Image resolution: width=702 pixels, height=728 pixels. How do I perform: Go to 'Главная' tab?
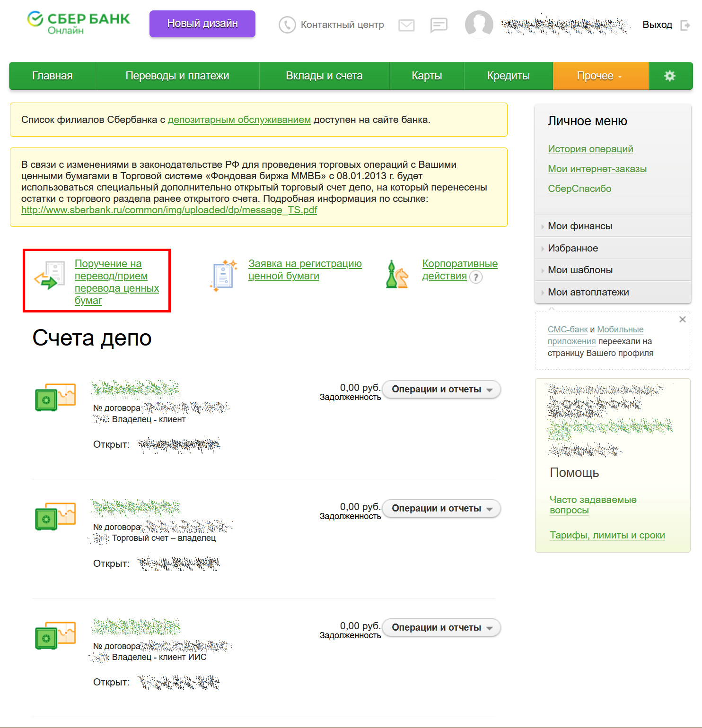(53, 76)
